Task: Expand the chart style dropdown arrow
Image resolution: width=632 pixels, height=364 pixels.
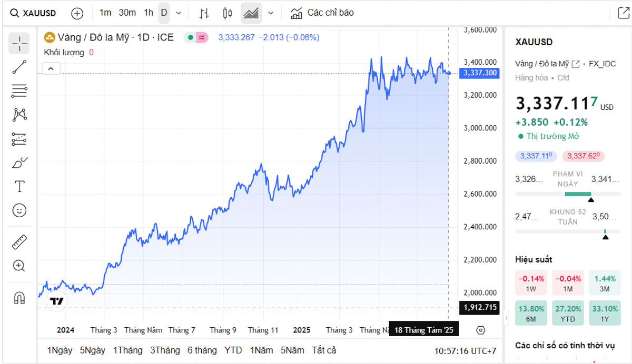Action: [271, 13]
